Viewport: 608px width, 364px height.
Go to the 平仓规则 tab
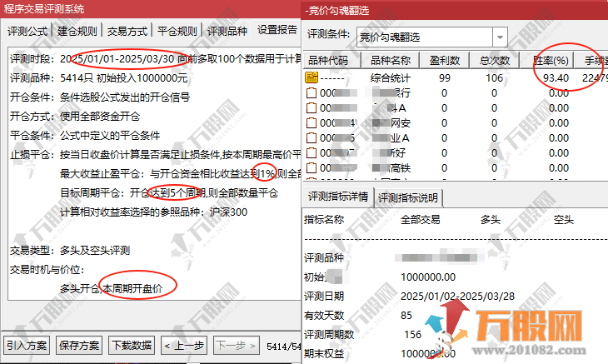tap(177, 31)
